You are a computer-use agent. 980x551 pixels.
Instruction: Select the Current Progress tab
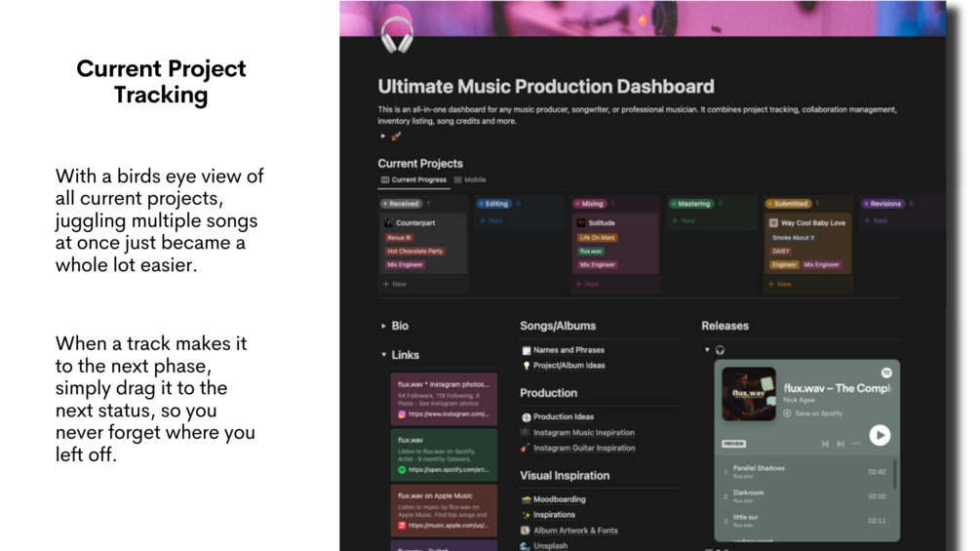coord(413,179)
